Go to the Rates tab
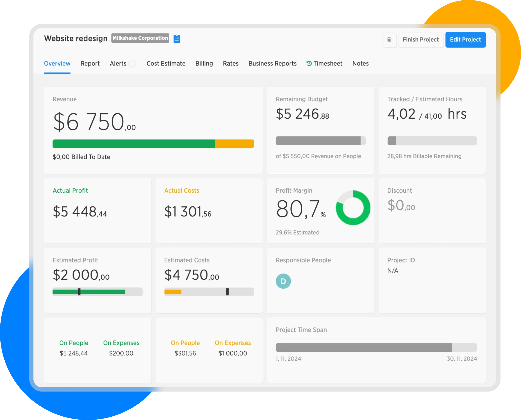 point(231,63)
